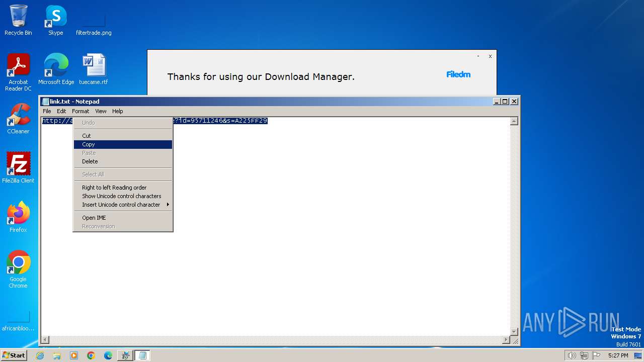The height and width of the screenshot is (362, 644).
Task: Click the volume speaker tray icon
Action: (572, 355)
